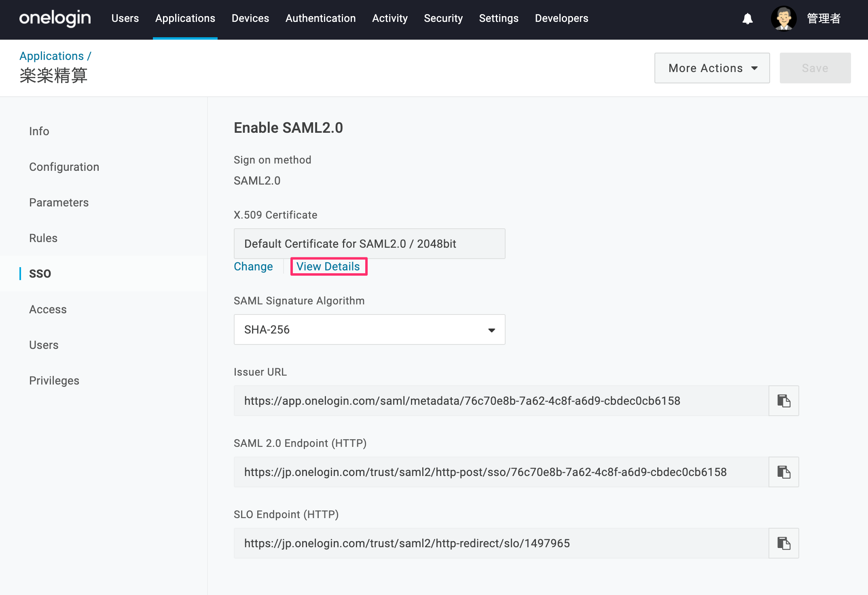Open the More Actions dropdown
The image size is (868, 595).
(712, 68)
